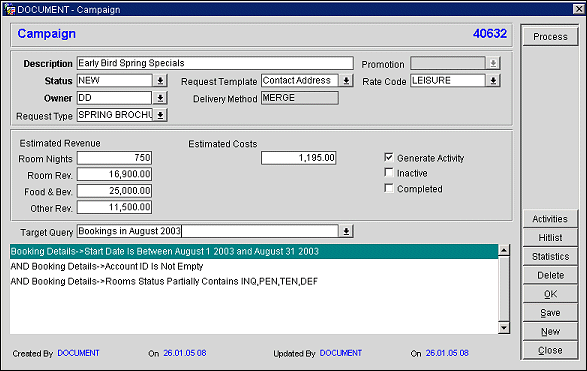
Task: Enable the Inactive checkbox
Action: pos(389,173)
